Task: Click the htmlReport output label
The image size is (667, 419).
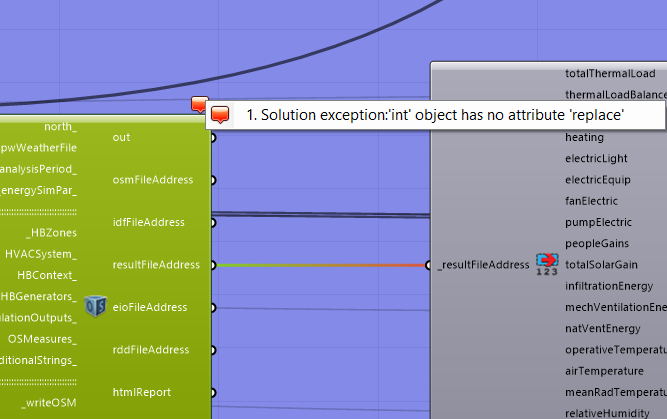Action: (142, 393)
